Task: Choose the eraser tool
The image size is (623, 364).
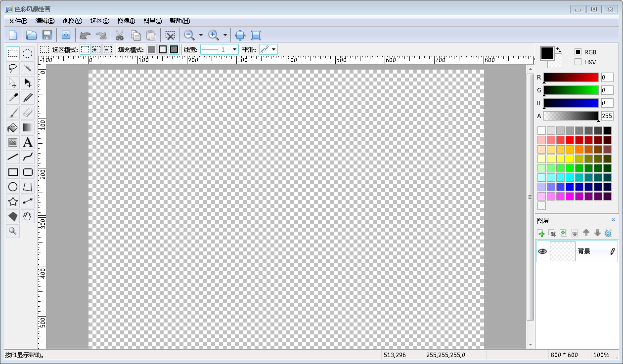Action: click(x=28, y=113)
